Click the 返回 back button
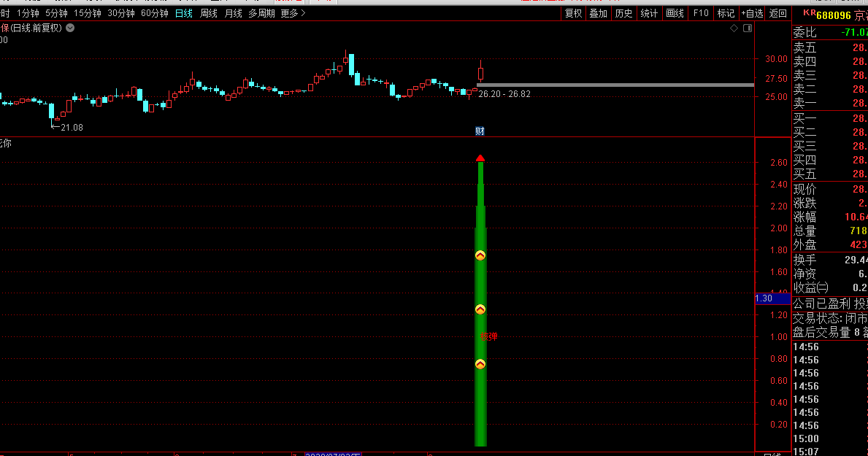The image size is (868, 456). coord(778,13)
